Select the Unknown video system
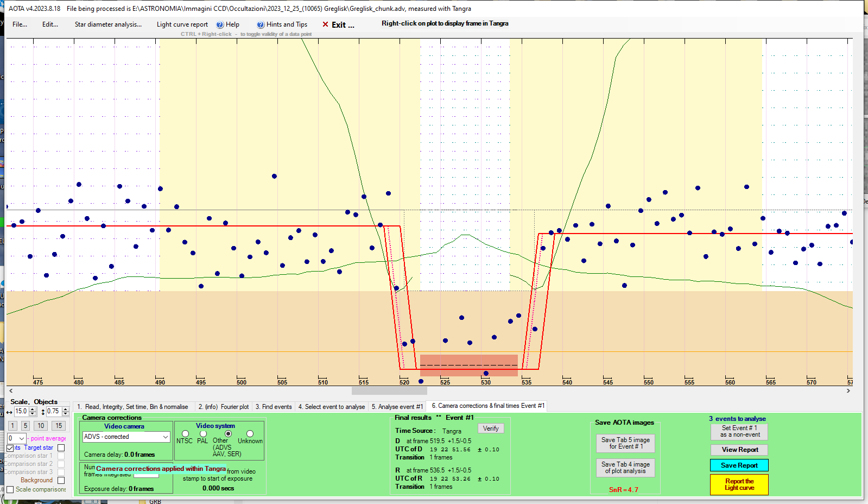 250,434
